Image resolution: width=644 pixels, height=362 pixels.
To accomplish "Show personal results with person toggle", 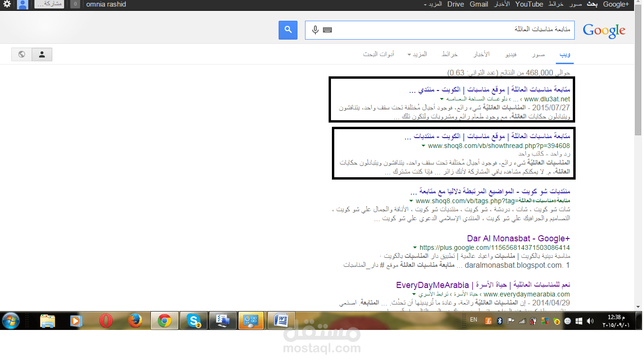I will pyautogui.click(x=42, y=54).
